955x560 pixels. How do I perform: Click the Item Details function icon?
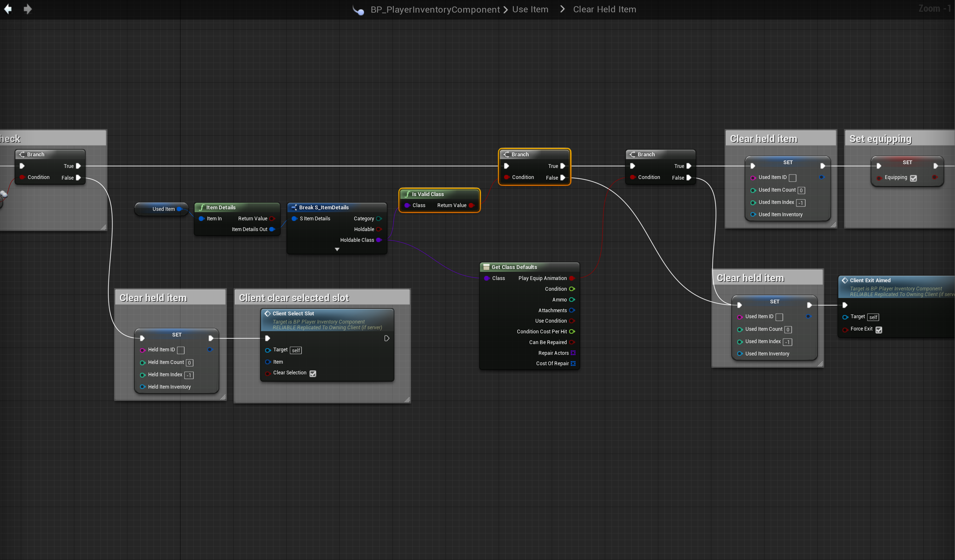201,207
